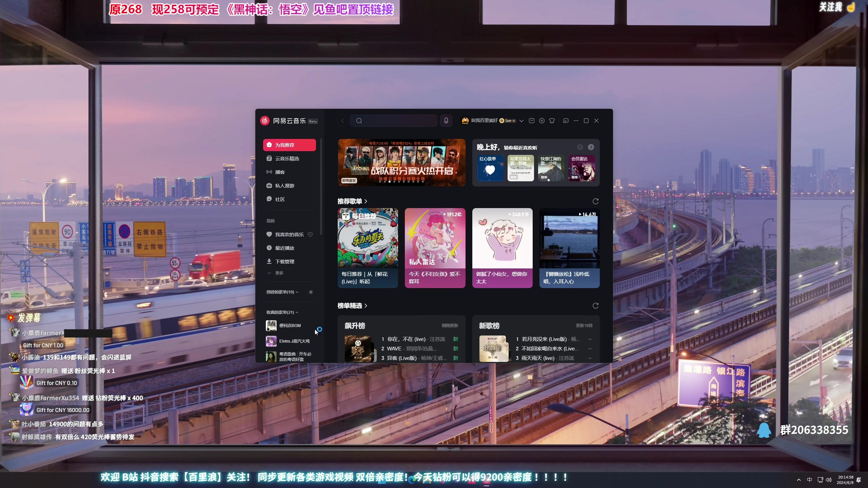Select the third banner carousel dot

tap(390, 182)
